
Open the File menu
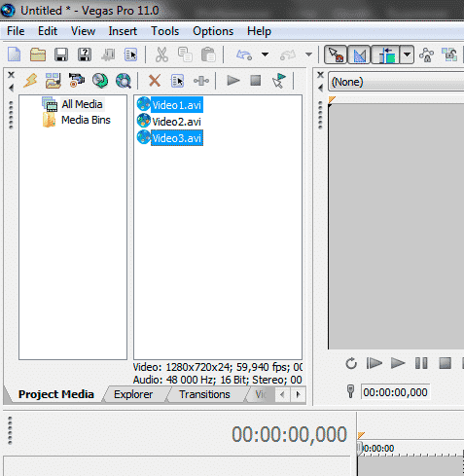pos(16,31)
